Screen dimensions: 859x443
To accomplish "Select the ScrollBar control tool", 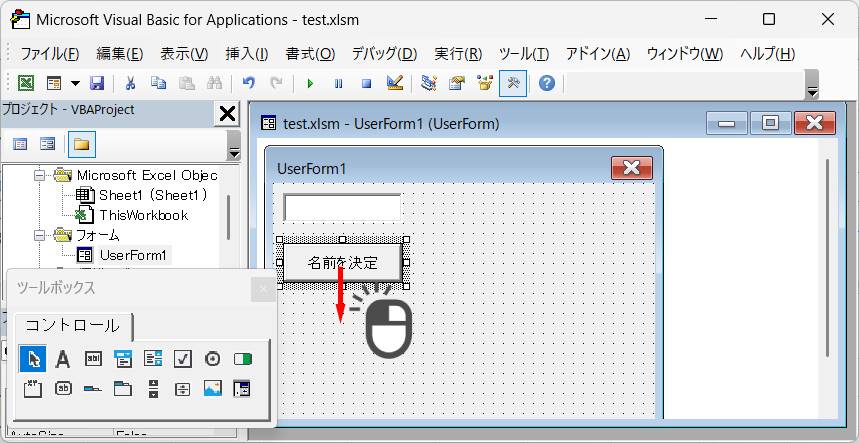I will 153,389.
